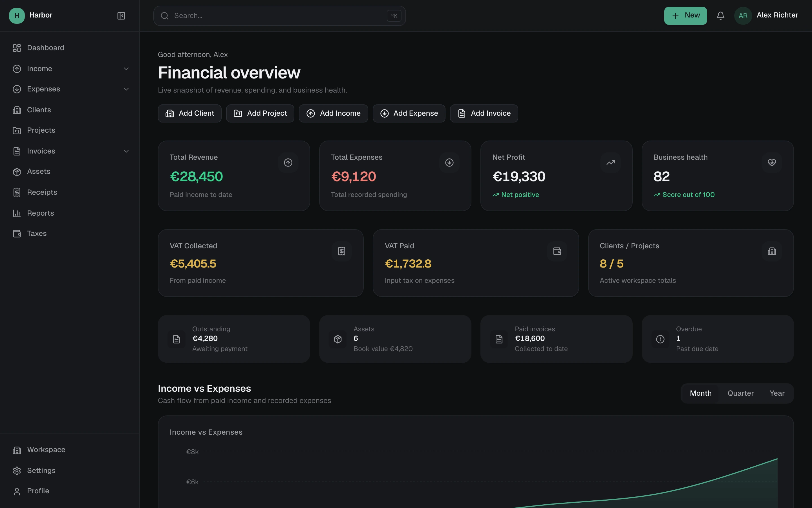Image resolution: width=812 pixels, height=508 pixels.
Task: Click the AR user avatar
Action: click(x=743, y=16)
